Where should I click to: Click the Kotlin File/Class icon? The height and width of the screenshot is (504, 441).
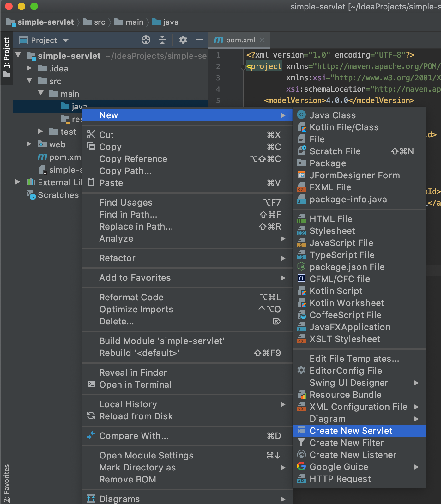point(302,127)
